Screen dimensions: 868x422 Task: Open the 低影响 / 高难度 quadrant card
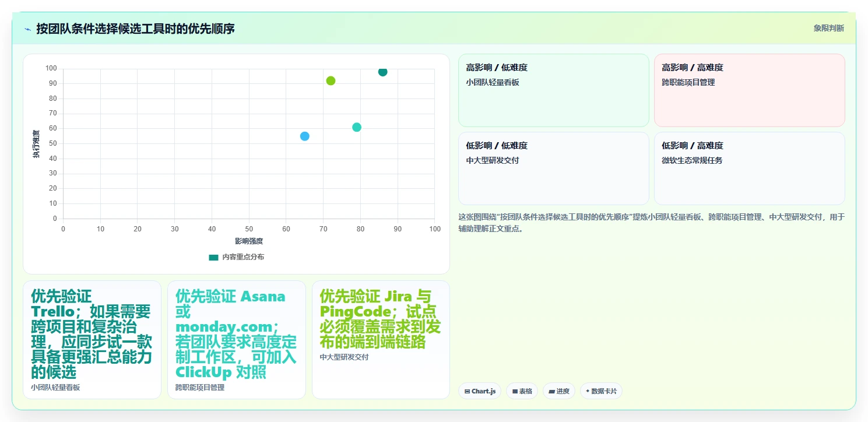click(x=749, y=168)
